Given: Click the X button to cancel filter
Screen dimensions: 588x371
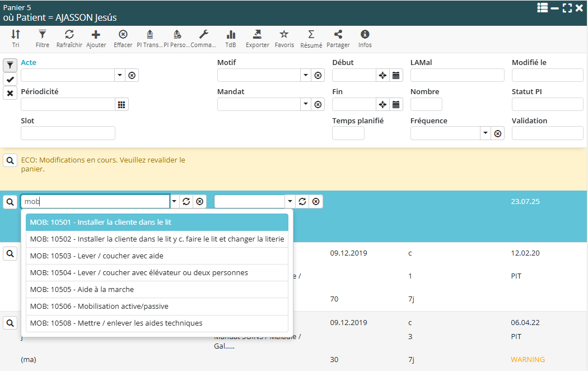Looking at the screenshot, I should click(10, 93).
